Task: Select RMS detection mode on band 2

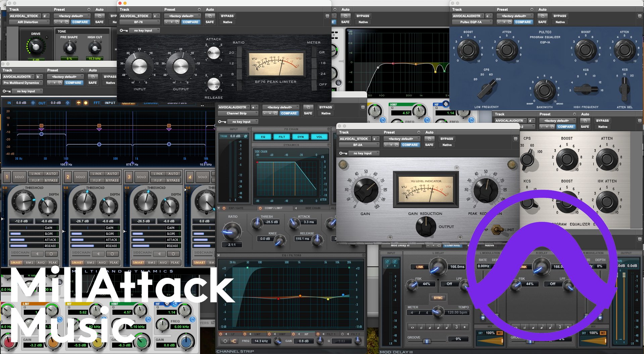Action: click(x=91, y=263)
